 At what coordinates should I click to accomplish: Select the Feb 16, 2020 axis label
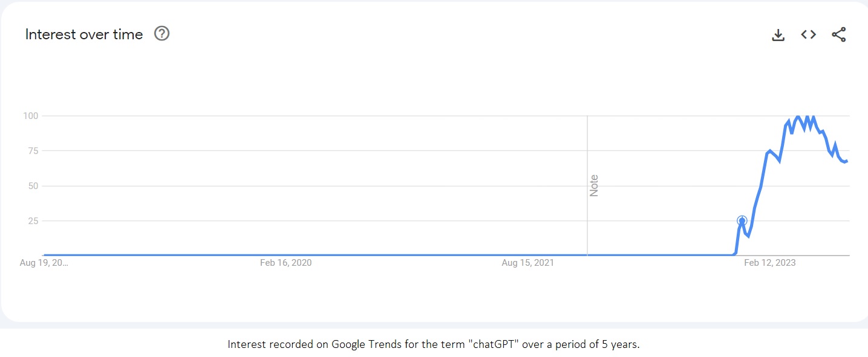pyautogui.click(x=286, y=263)
